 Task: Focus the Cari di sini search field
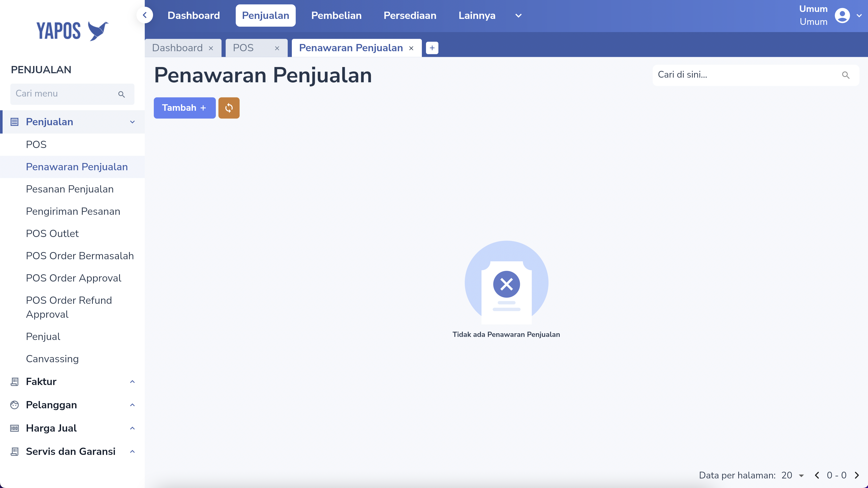pos(756,75)
